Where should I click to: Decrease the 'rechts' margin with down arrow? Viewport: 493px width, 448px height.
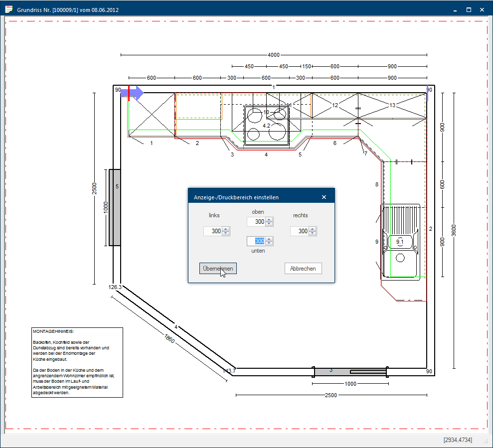click(x=313, y=233)
